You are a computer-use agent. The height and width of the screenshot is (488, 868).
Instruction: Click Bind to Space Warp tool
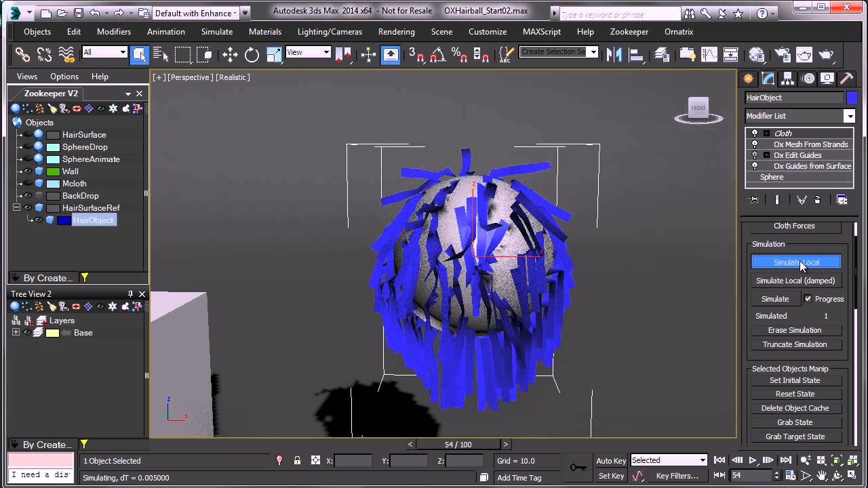66,54
